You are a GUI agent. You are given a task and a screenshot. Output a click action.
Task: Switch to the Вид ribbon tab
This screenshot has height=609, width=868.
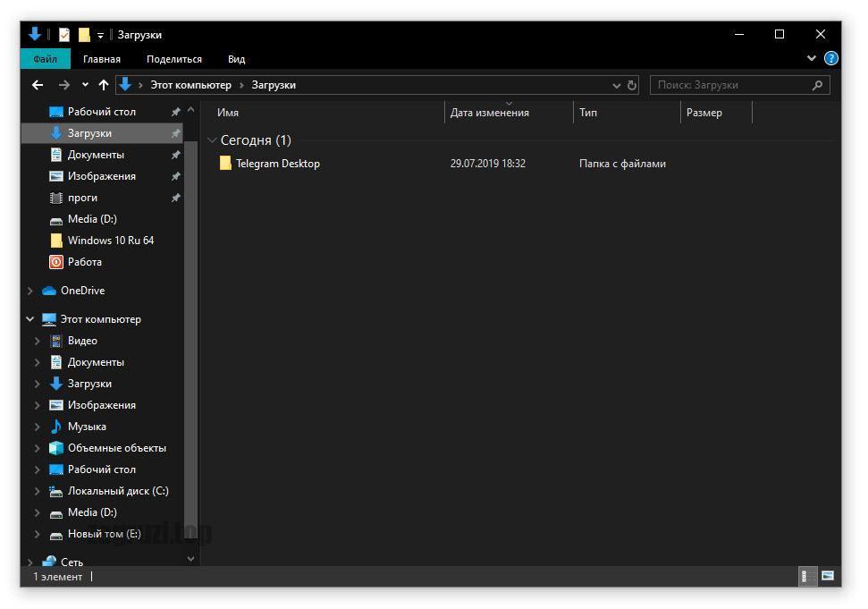coord(236,59)
